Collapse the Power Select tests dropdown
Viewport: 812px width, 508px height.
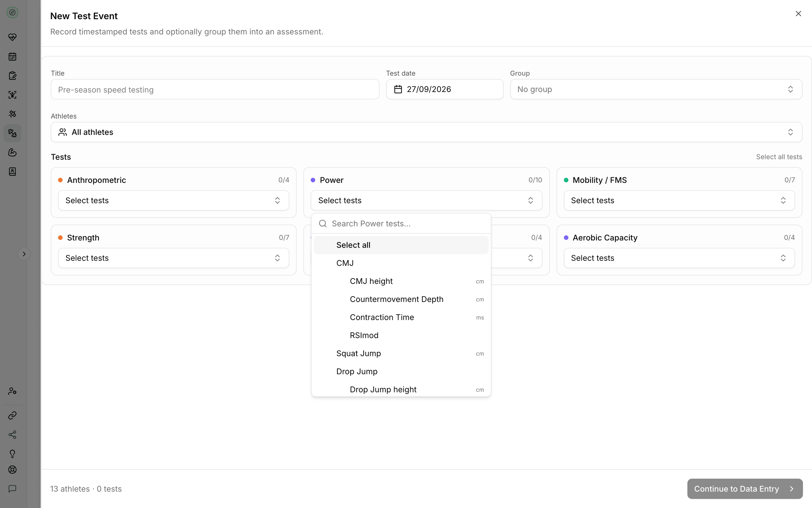(427, 201)
